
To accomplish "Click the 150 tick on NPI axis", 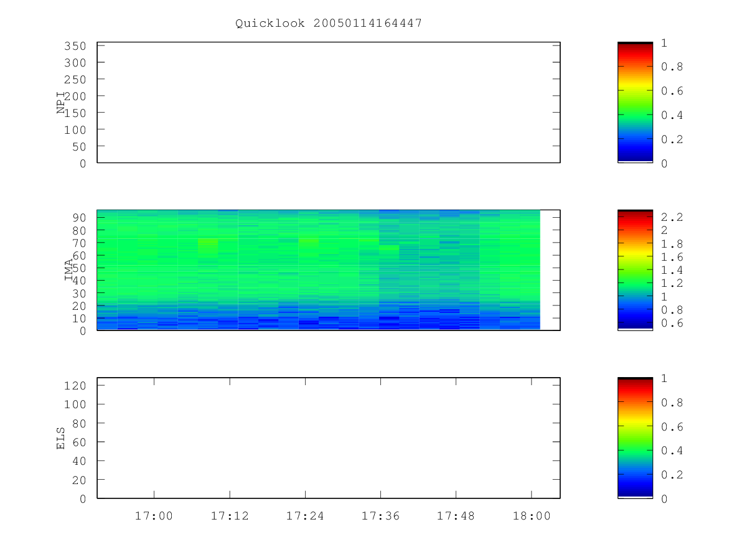I will point(75,113).
